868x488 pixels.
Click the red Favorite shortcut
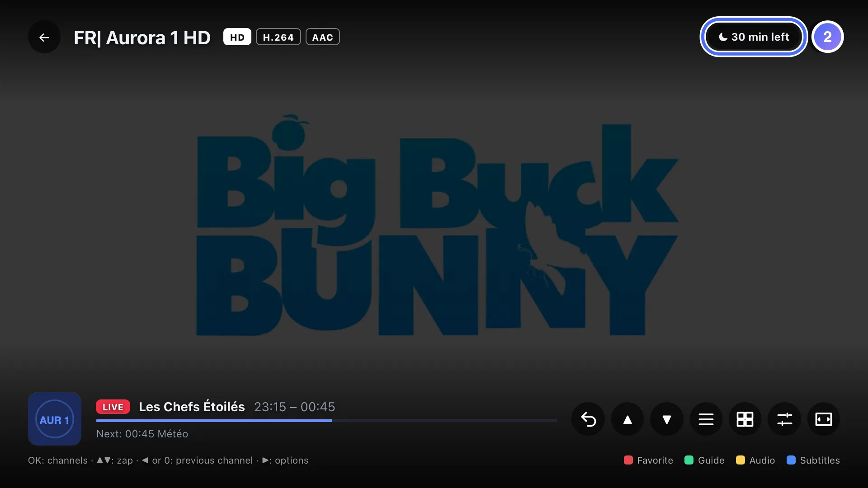coord(648,460)
